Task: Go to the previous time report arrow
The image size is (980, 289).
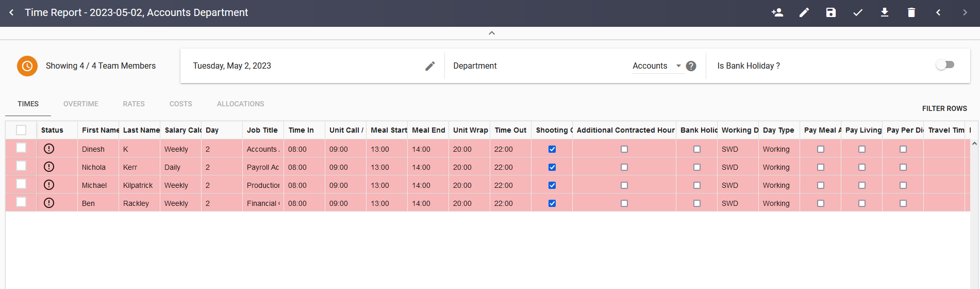Action: 938,12
